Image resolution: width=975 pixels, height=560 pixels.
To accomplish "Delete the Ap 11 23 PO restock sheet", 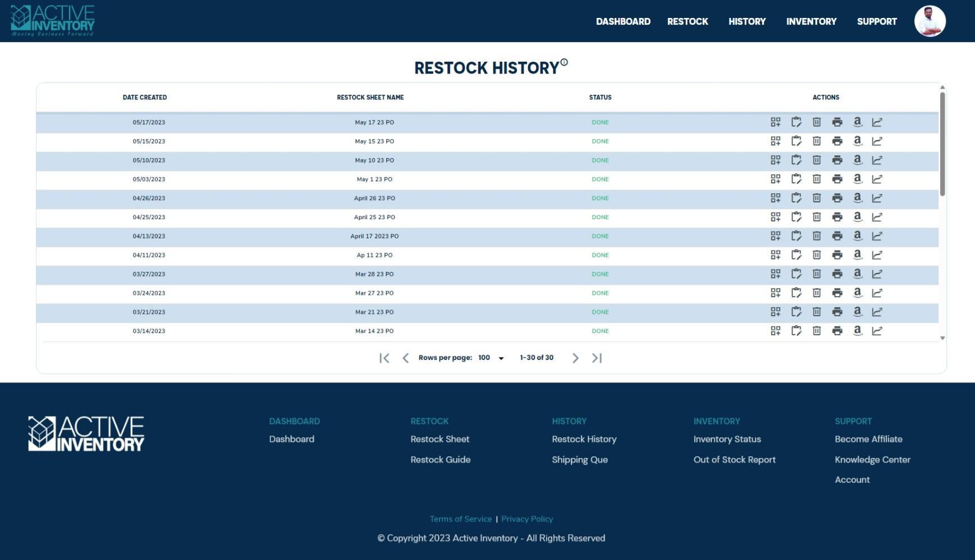I will point(816,255).
